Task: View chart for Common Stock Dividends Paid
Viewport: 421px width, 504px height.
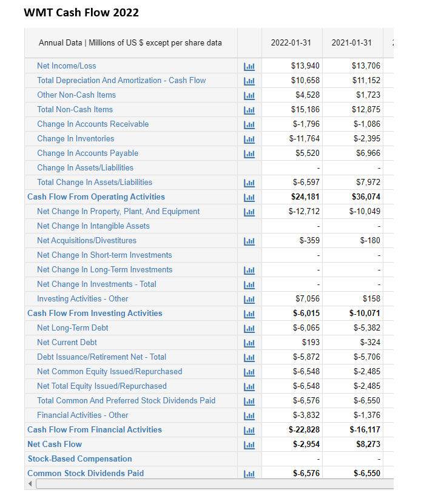Action: 249,474
